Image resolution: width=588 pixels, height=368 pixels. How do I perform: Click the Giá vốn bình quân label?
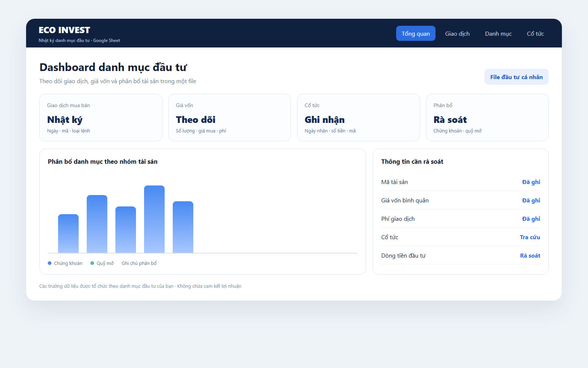(405, 200)
